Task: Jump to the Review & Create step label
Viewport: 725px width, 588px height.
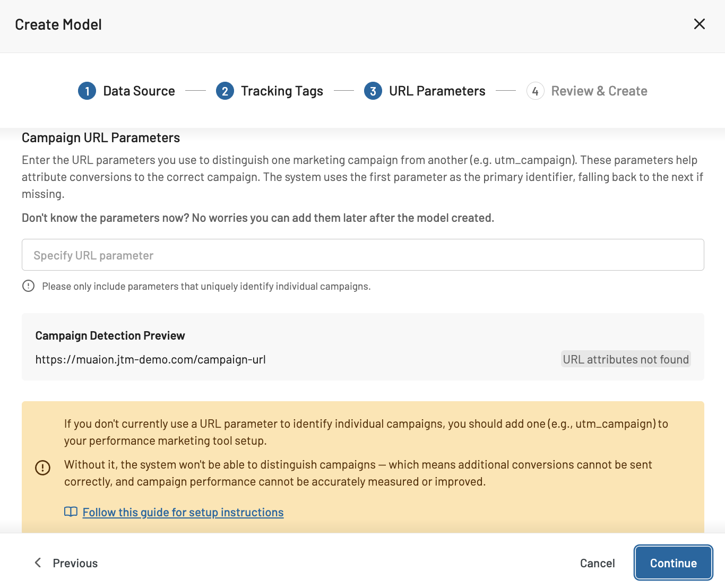Action: (599, 91)
